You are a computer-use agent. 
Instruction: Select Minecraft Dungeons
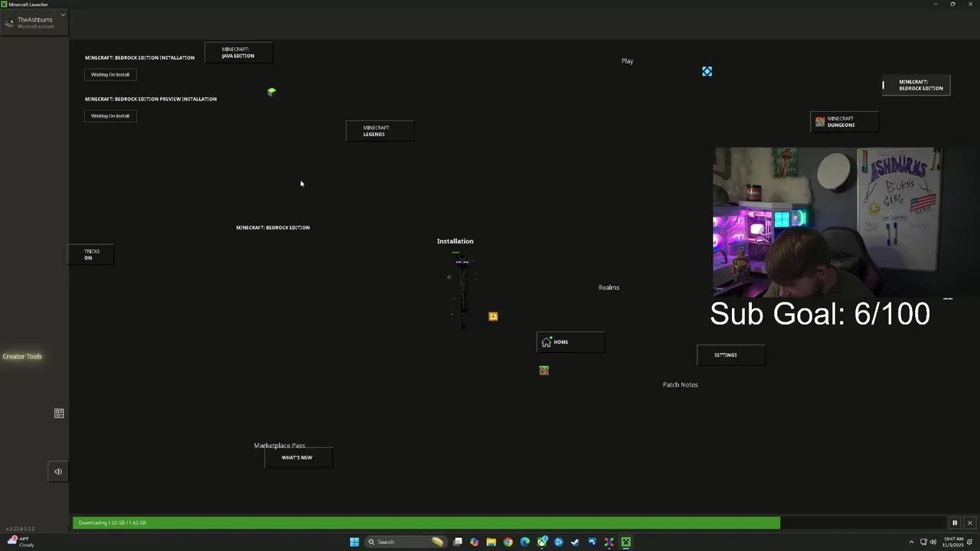click(844, 122)
